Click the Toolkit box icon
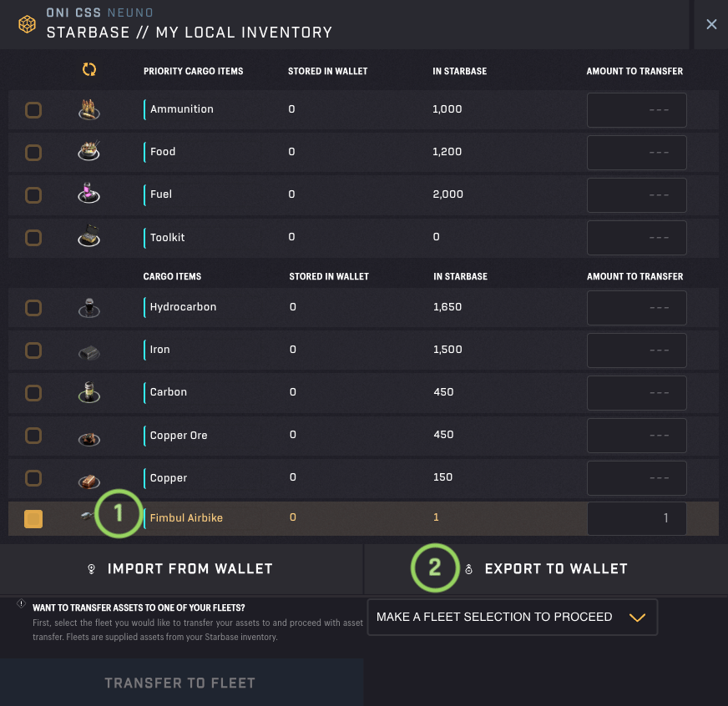Viewport: 728px width, 706px height. click(x=88, y=236)
